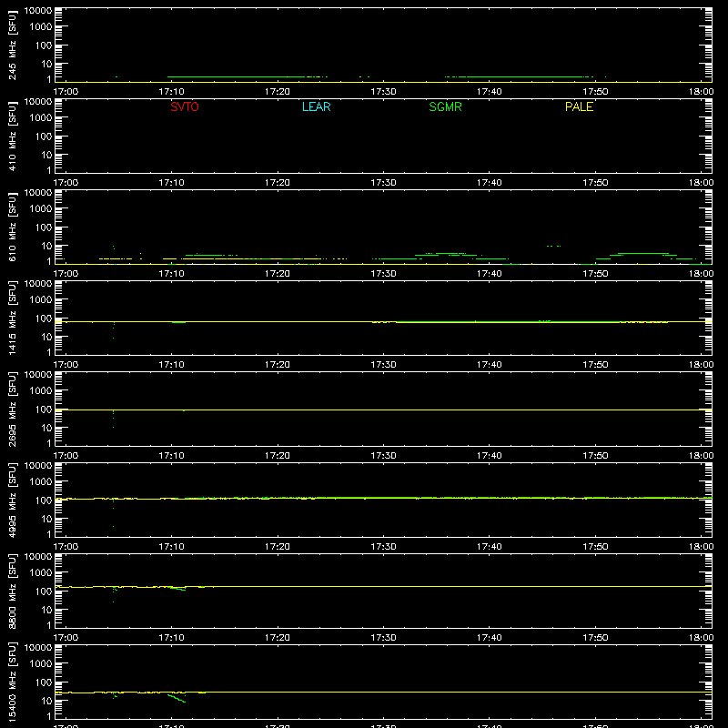
Task: Click the yellow PALE station label
Action: click(579, 106)
